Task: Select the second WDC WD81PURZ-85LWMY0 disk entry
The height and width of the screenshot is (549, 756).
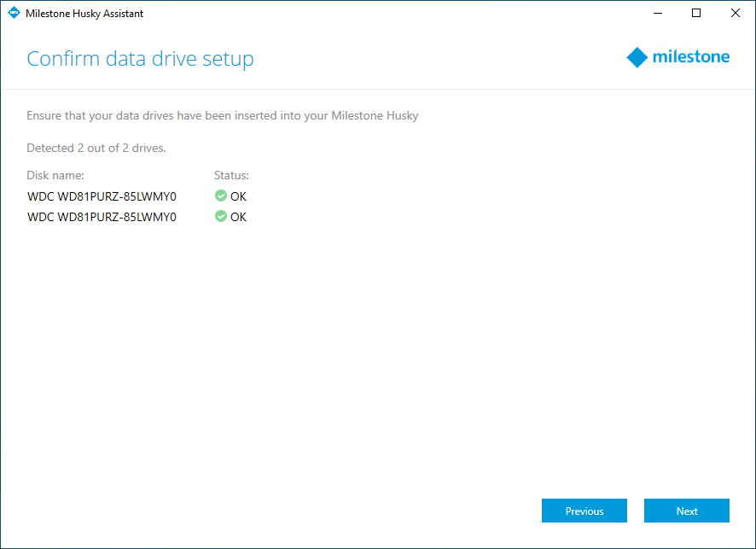Action: [102, 217]
